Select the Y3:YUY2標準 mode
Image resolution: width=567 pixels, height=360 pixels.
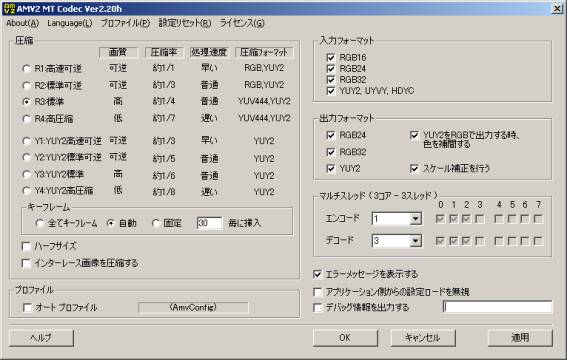point(26,174)
